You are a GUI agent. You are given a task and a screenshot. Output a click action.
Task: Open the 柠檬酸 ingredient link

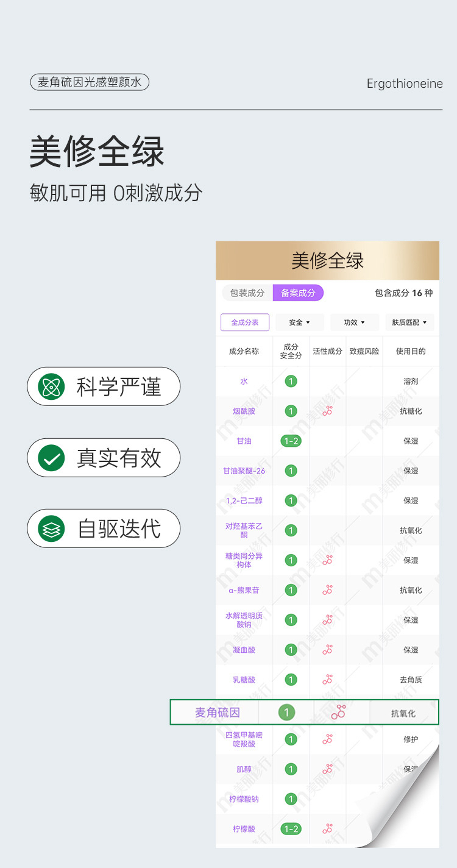(244, 829)
